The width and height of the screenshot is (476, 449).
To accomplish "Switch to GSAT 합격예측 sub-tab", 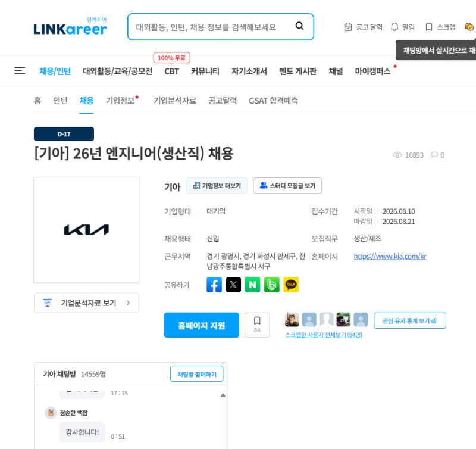I will click(x=274, y=101).
